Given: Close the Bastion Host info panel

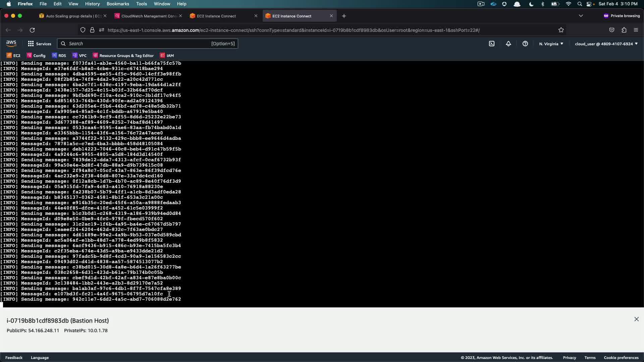Looking at the screenshot, I should [x=636, y=319].
